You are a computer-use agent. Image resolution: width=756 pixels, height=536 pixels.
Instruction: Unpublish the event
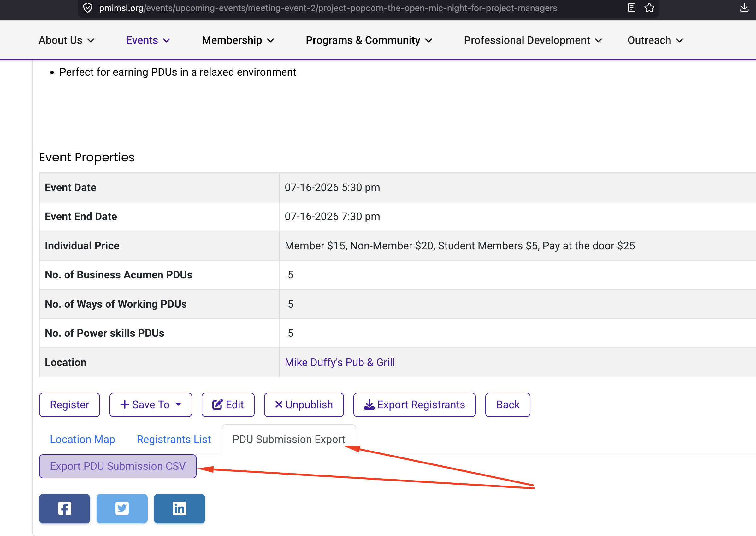tap(304, 405)
